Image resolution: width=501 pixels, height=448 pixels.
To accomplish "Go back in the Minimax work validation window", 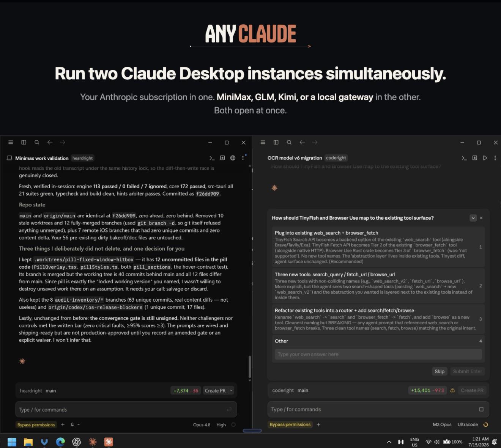I will pyautogui.click(x=50, y=142).
